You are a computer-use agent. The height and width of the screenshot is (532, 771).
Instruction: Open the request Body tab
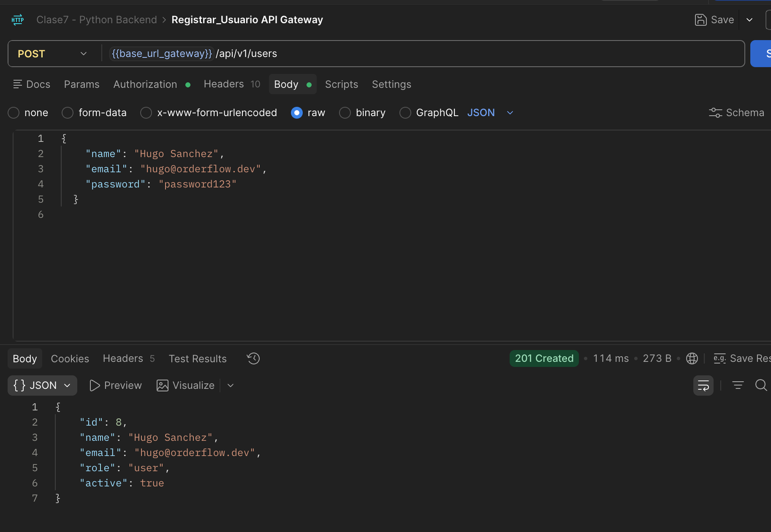(292, 84)
